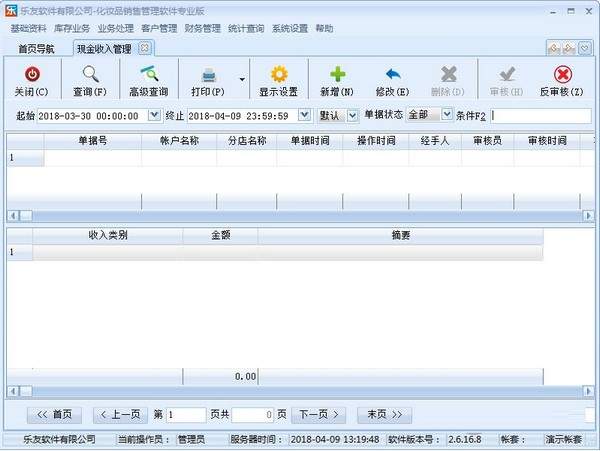The image size is (600, 451).
Task: Open Display Settings (显示设置) gear icon
Action: pyautogui.click(x=278, y=75)
